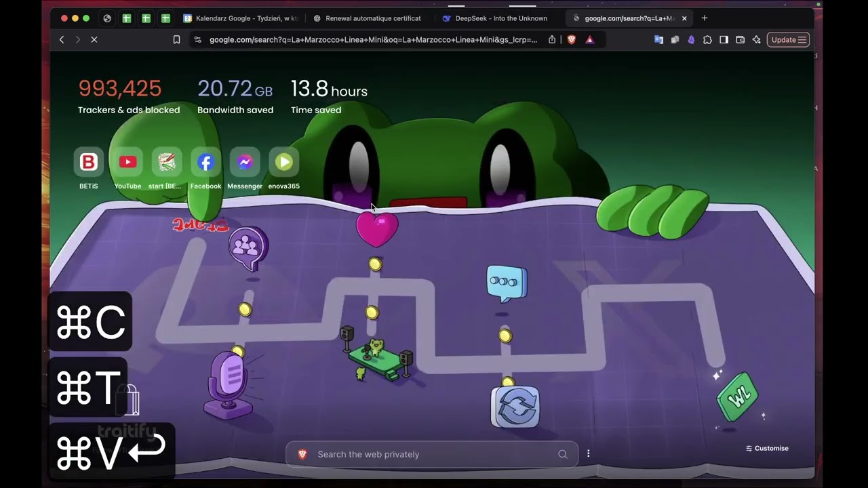Click the purple community bubble illustration
The width and height of the screenshot is (868, 488).
pyautogui.click(x=248, y=248)
